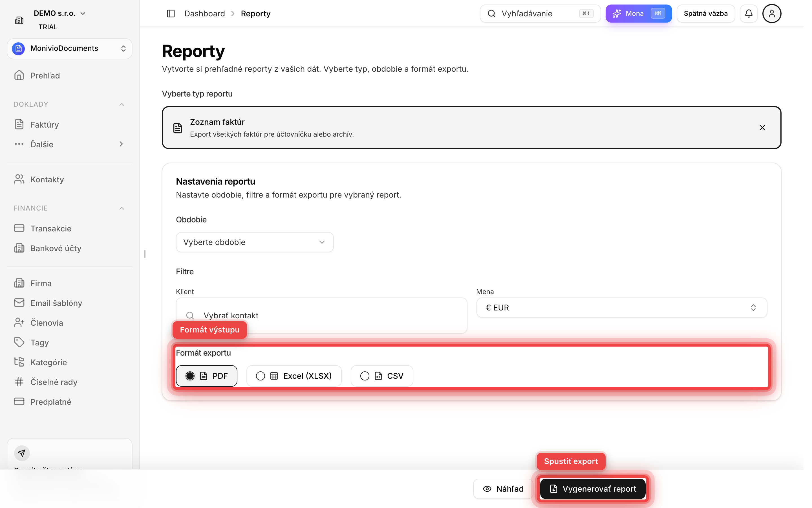Click Náhľad preview button

pos(503,489)
